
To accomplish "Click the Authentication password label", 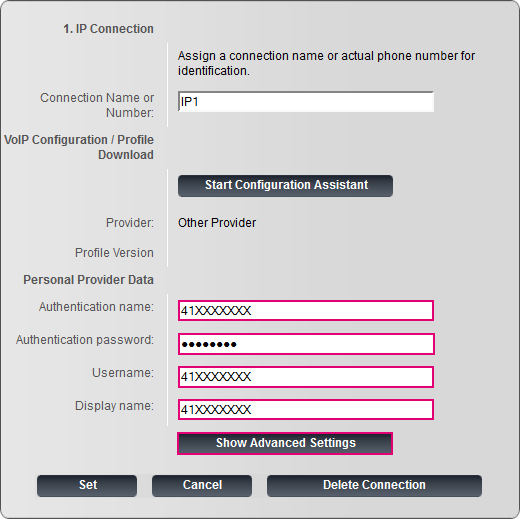I will (85, 340).
